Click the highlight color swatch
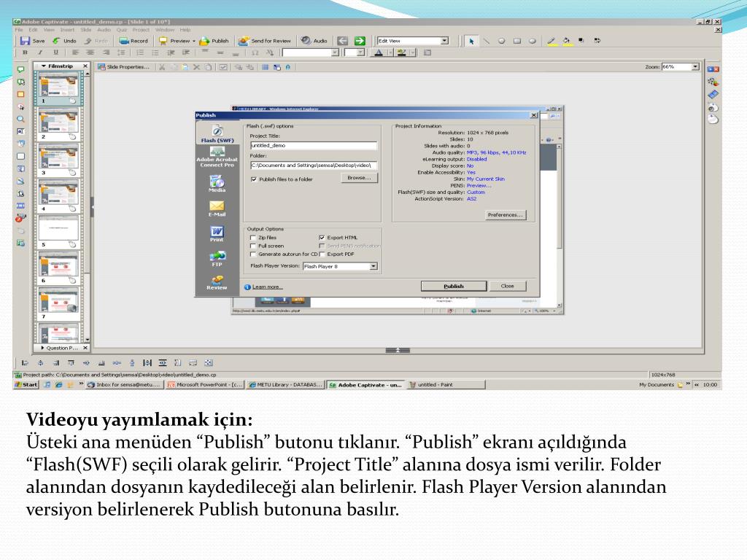 (402, 52)
